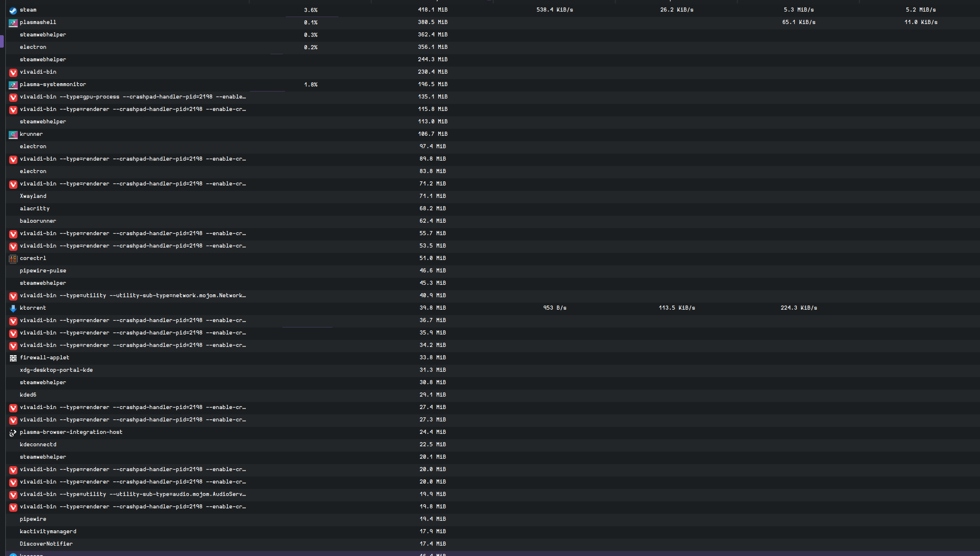Select the krunner process name
Screen dimensions: 980x556
31,134
